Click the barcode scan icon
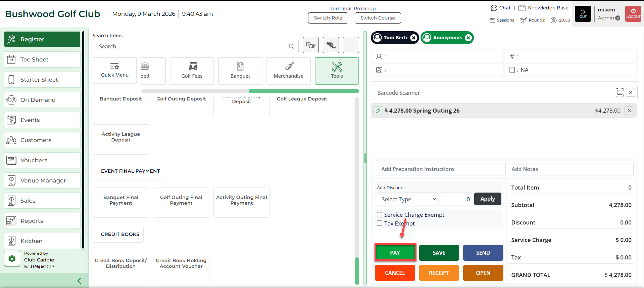Image resolution: width=644 pixels, height=288 pixels. click(x=620, y=92)
